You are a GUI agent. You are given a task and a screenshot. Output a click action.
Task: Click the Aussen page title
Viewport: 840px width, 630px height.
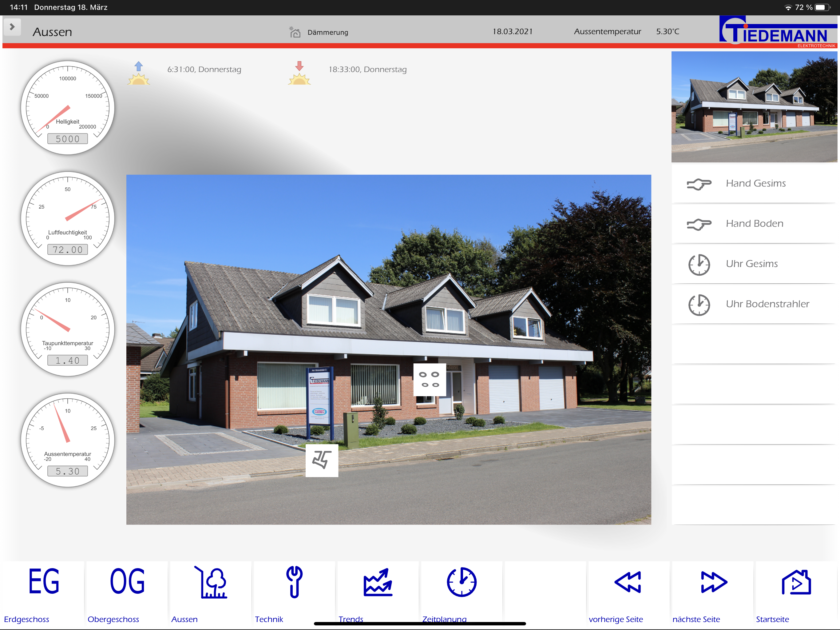52,32
